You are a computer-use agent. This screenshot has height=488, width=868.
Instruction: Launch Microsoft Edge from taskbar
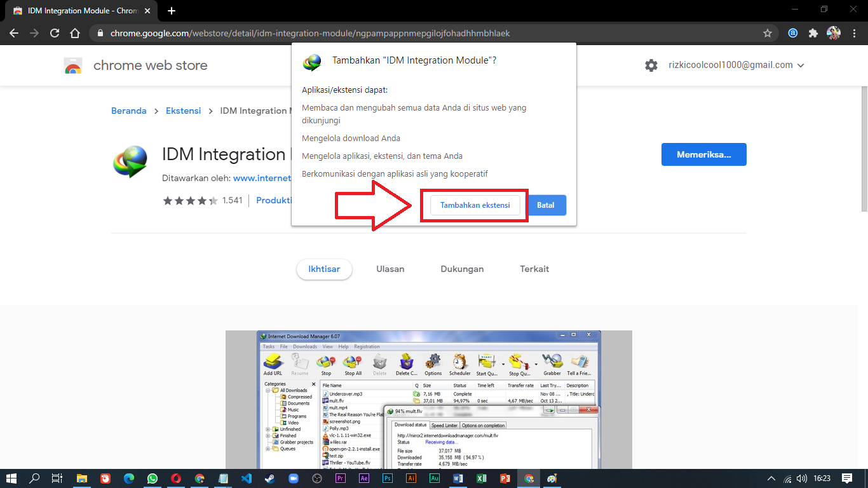pos(129,478)
